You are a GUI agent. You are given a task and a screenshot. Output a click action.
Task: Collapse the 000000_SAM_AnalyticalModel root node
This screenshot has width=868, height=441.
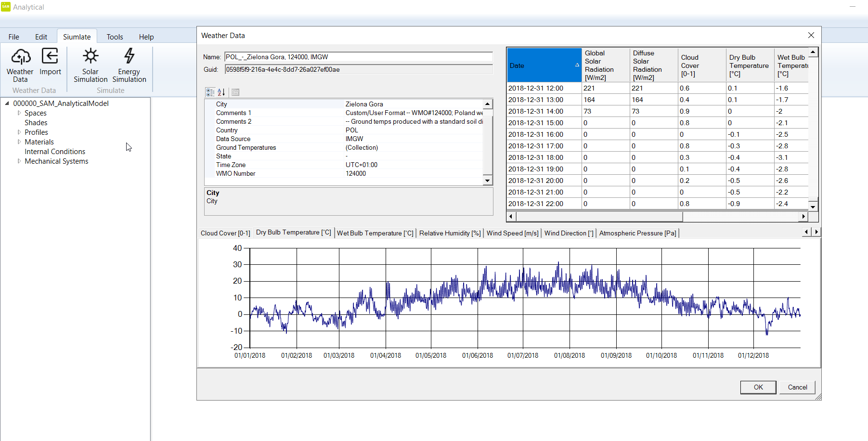(7, 104)
